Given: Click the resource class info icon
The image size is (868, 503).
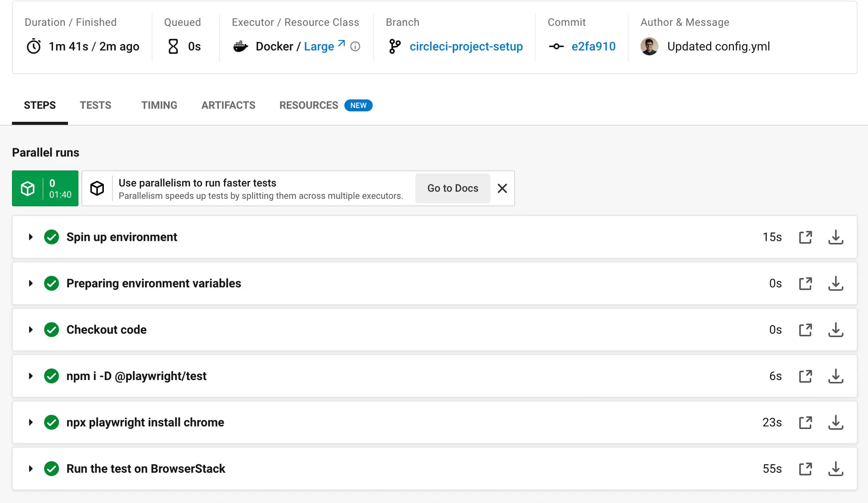Looking at the screenshot, I should point(355,47).
